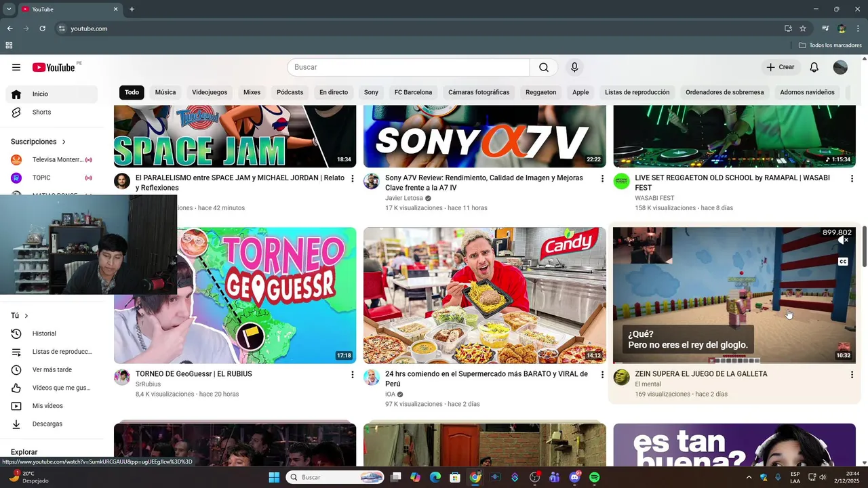This screenshot has width=868, height=488.
Task: Open the YouTube hamburger guide menu
Action: [x=16, y=67]
